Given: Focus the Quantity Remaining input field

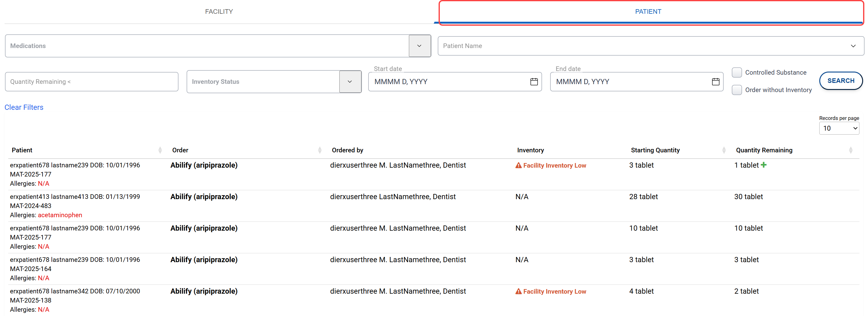Looking at the screenshot, I should [91, 82].
